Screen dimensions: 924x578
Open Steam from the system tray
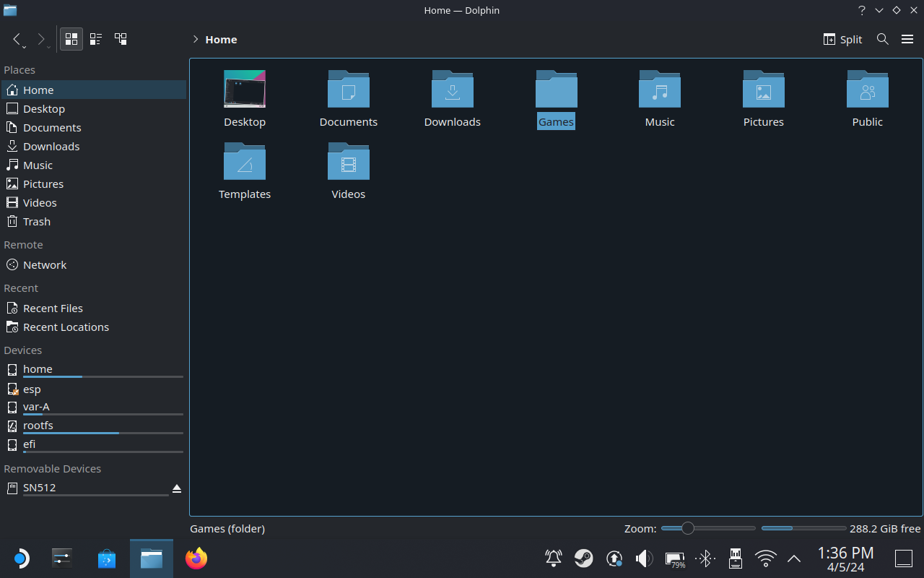pyautogui.click(x=583, y=558)
